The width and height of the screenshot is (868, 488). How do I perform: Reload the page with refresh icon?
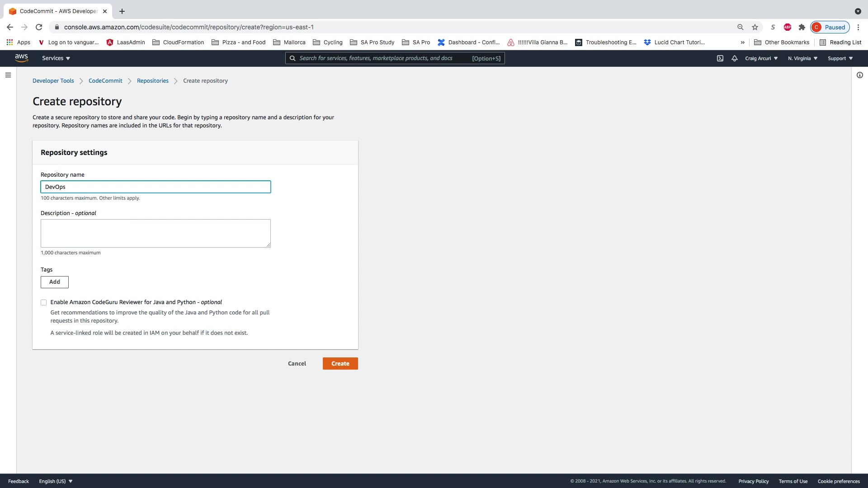click(x=39, y=27)
